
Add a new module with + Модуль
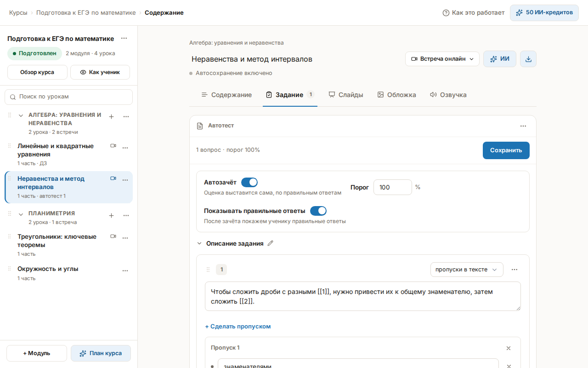point(37,353)
